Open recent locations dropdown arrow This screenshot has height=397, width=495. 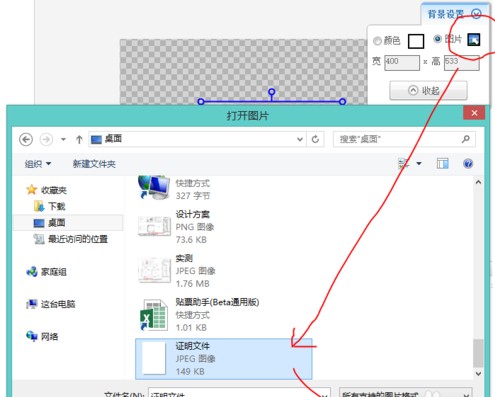[63, 139]
